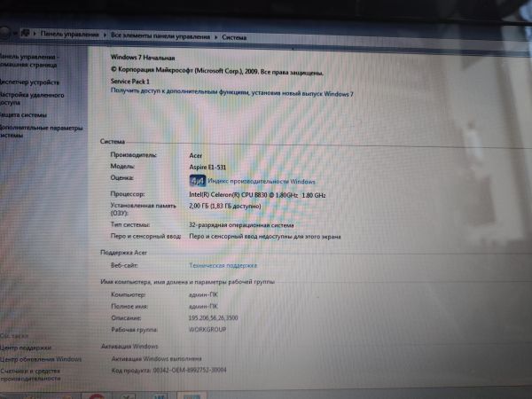Click the Windows 7 Начальная edition heading

coord(143,58)
